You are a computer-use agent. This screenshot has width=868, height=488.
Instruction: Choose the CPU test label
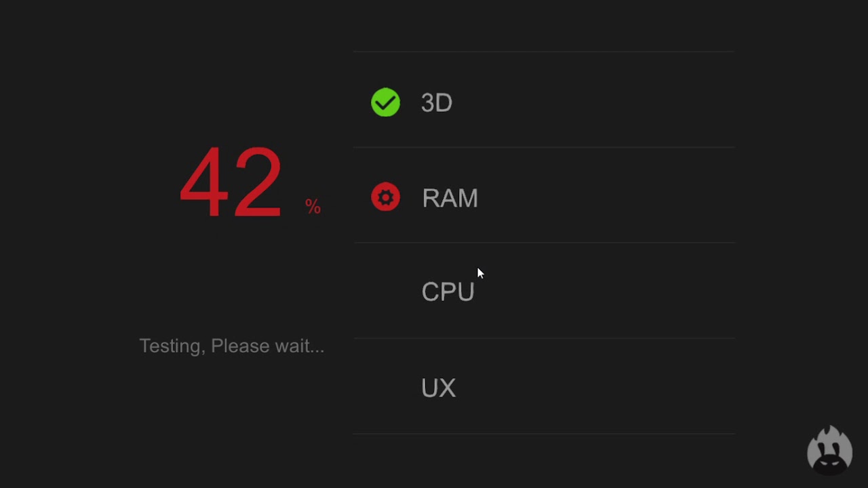click(448, 292)
